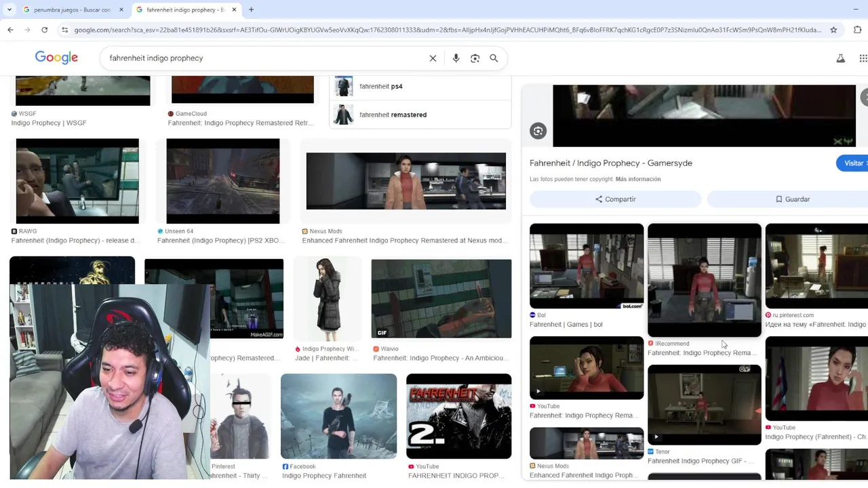Image resolution: width=868 pixels, height=488 pixels.
Task: Close the fahrenheit indigo prophecy tab
Action: [234, 9]
